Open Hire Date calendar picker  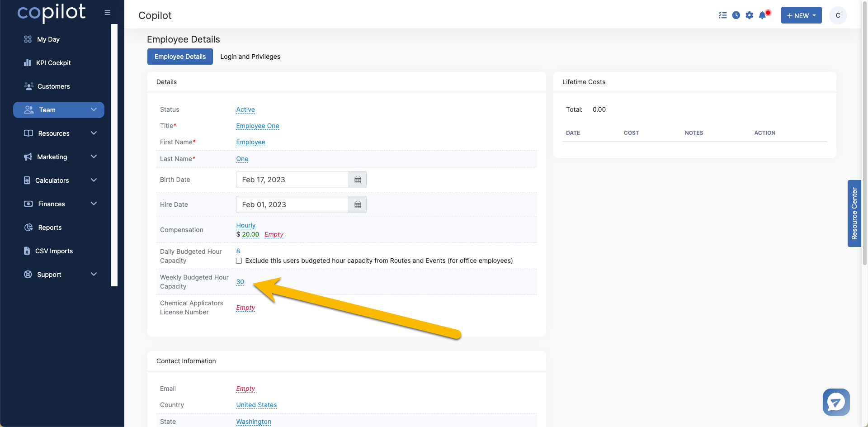pos(358,204)
